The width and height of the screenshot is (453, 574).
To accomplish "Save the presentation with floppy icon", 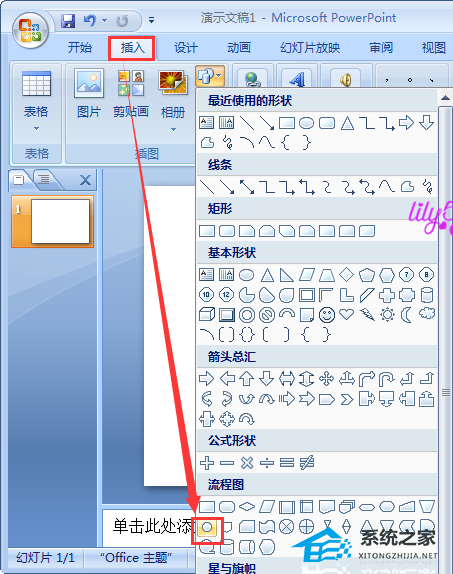I will pos(68,21).
